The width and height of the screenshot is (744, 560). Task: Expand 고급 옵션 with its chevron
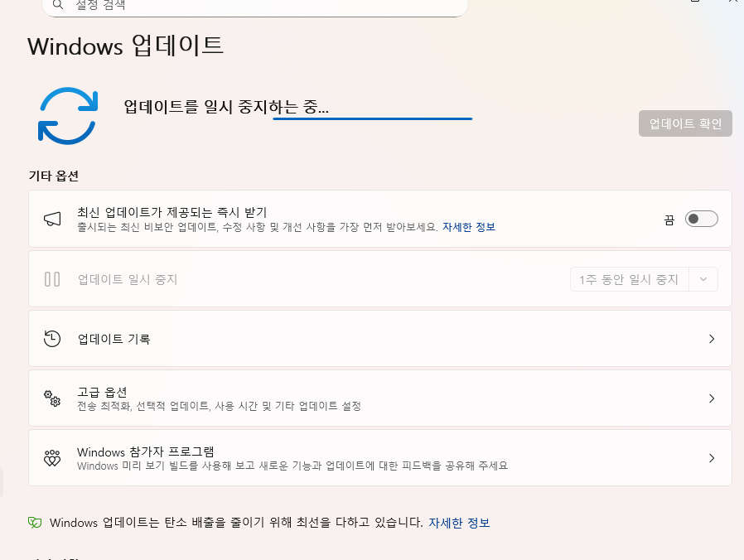tap(712, 398)
